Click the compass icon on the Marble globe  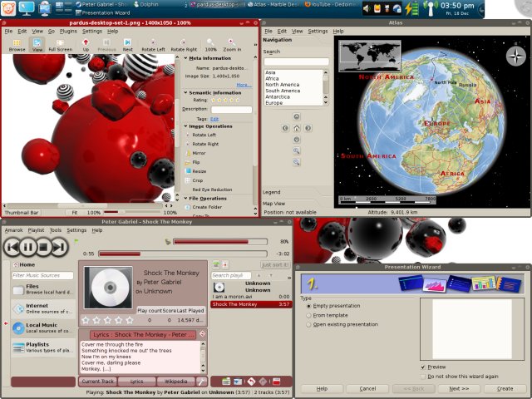[515, 57]
